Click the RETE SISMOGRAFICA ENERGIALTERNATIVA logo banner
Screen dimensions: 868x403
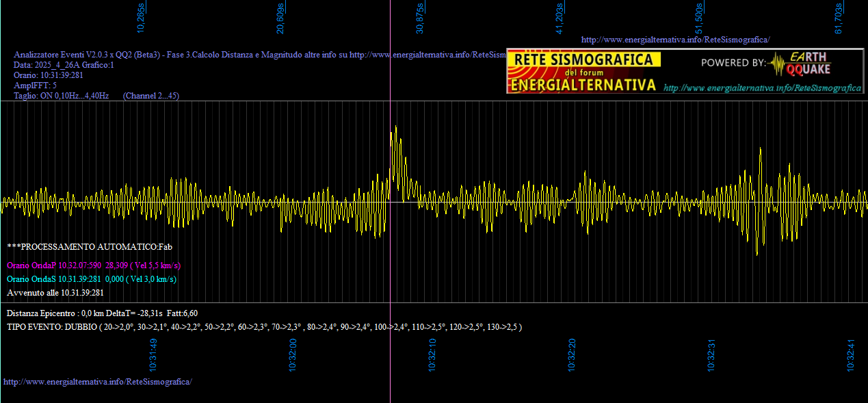point(584,72)
